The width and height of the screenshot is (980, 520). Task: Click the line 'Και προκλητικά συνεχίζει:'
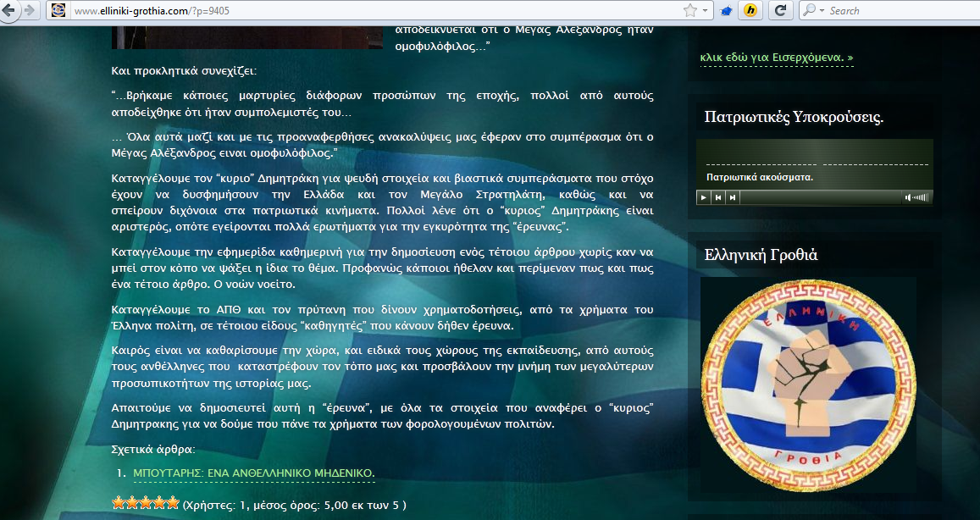coord(184,70)
